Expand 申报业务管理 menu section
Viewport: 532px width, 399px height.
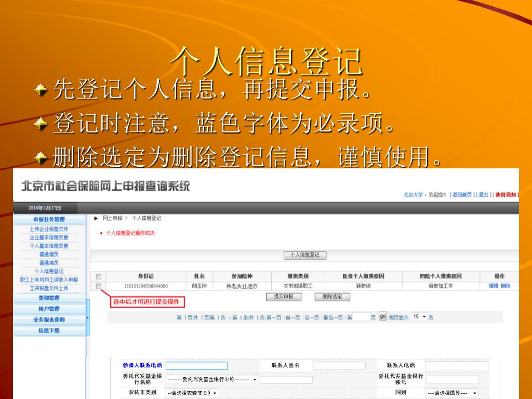(49, 219)
